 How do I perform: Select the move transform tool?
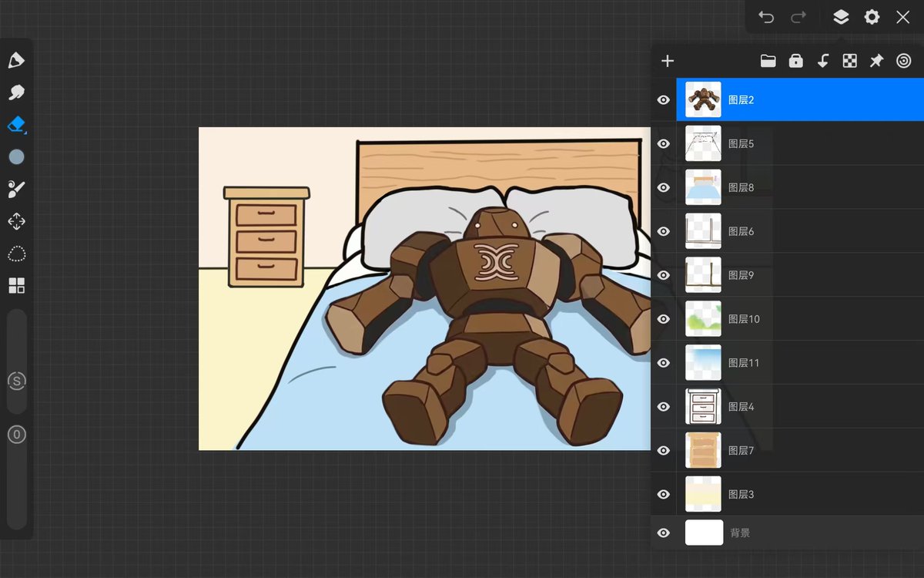[16, 222]
